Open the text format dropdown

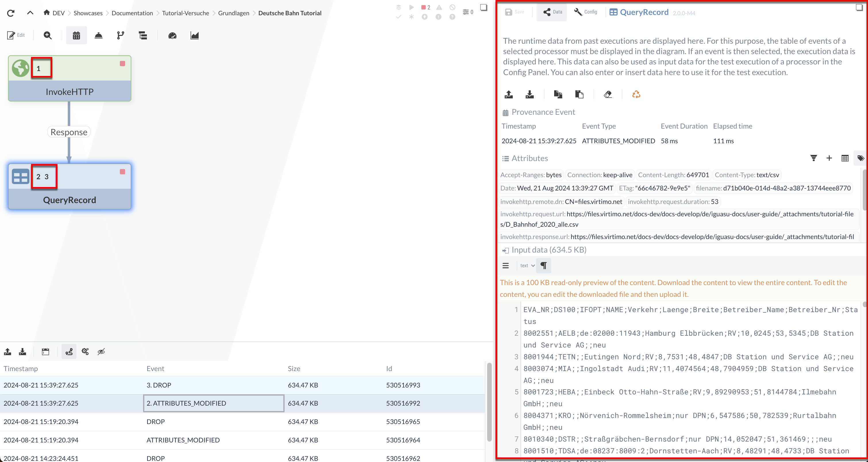tap(527, 266)
